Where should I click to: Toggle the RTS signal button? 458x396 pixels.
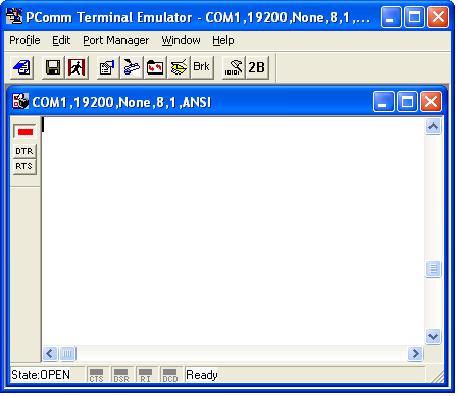24,166
